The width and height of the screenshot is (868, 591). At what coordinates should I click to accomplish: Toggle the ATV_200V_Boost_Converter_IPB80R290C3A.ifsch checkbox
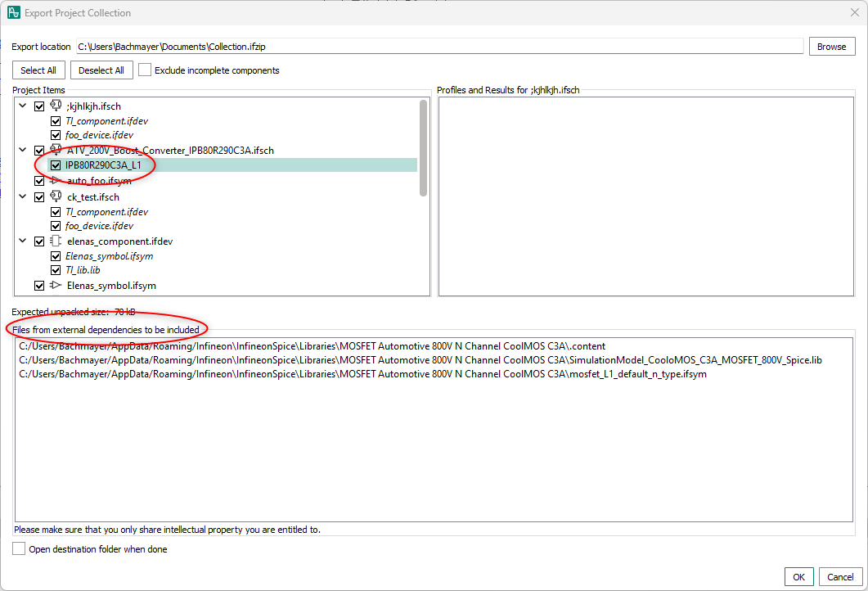pyautogui.click(x=39, y=151)
